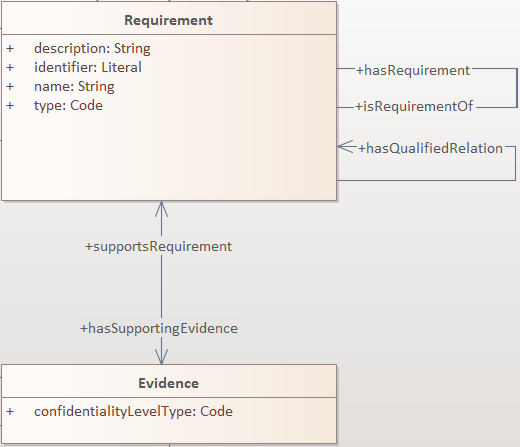Select the Evidence class title

pos(168,383)
